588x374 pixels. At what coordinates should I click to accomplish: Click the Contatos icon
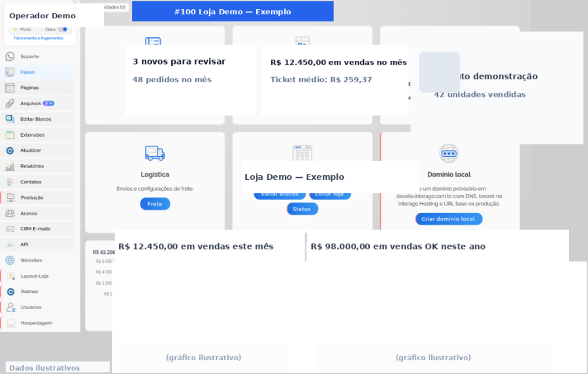[x=10, y=182]
